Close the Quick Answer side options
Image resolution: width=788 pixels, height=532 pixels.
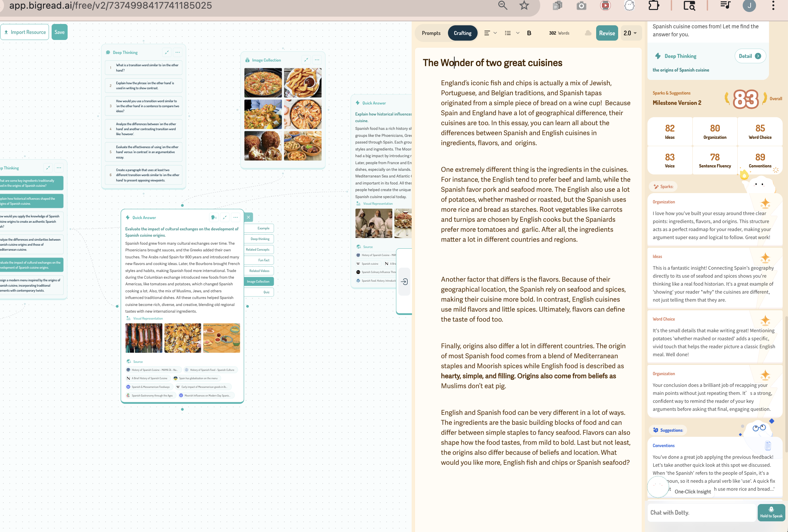[248, 217]
